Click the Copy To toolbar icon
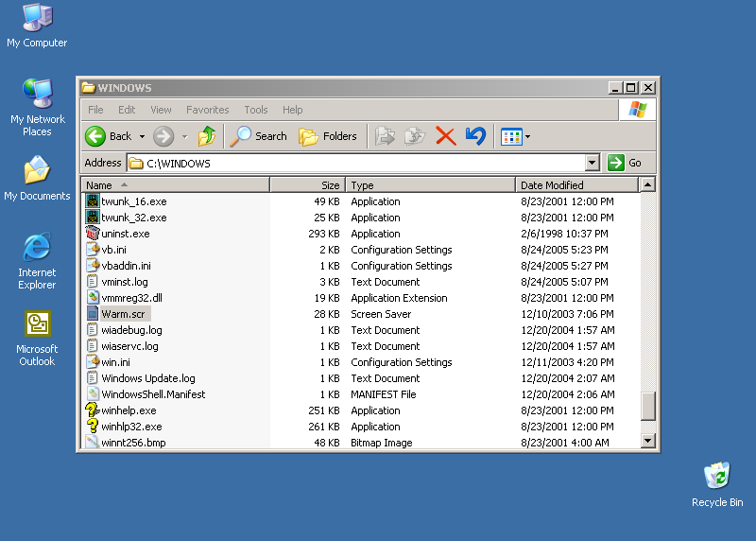This screenshot has height=541, width=756. click(415, 136)
